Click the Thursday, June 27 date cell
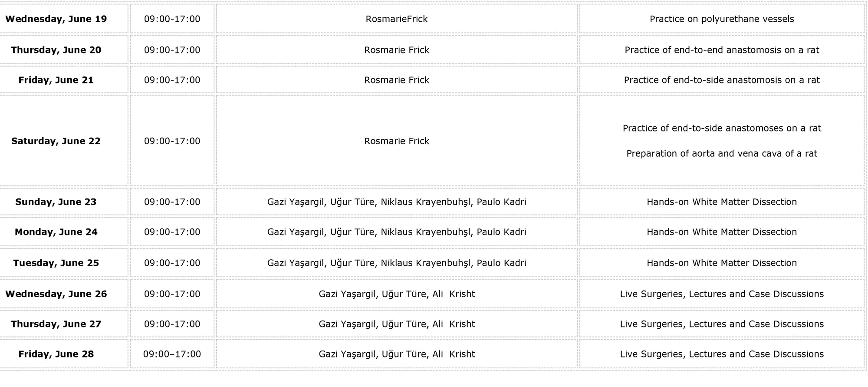 [x=56, y=324]
